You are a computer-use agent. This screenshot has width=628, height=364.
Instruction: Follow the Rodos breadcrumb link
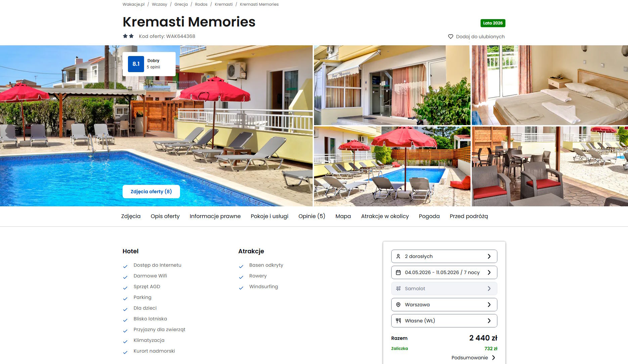click(201, 4)
